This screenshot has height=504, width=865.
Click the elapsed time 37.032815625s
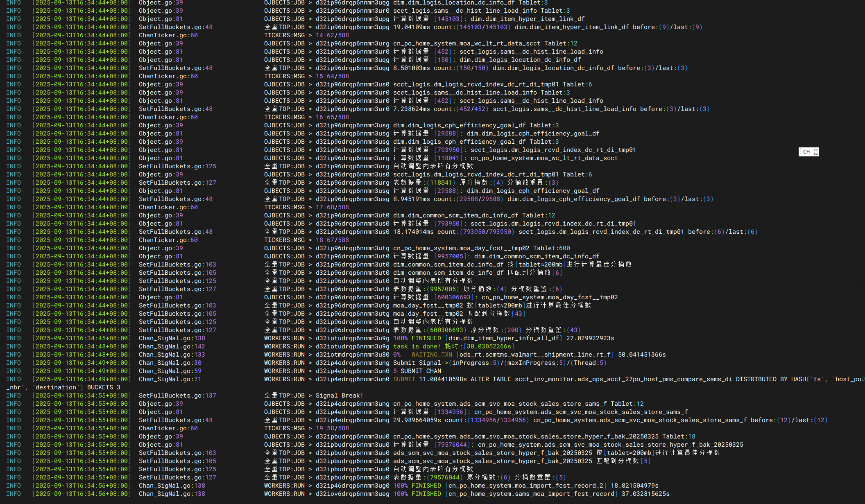click(645, 494)
